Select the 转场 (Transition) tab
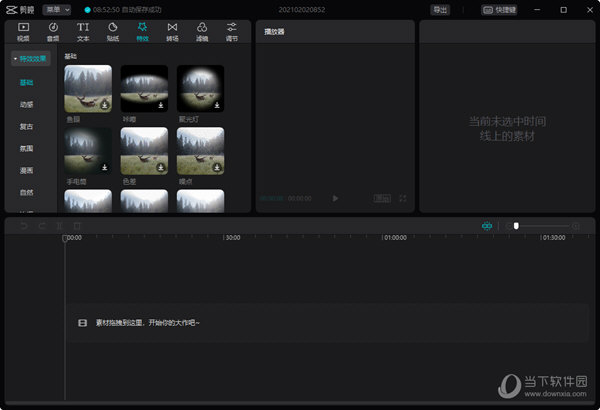The width and height of the screenshot is (600, 410). (x=173, y=30)
